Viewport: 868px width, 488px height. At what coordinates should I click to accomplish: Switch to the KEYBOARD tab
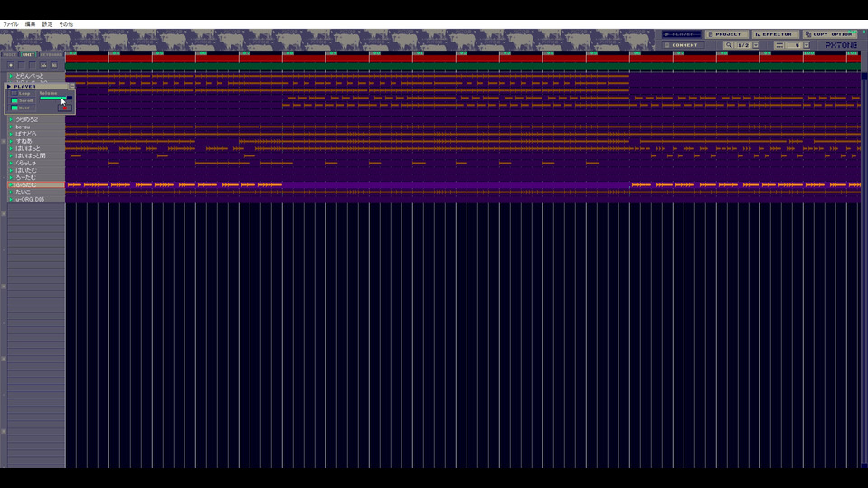tap(52, 55)
